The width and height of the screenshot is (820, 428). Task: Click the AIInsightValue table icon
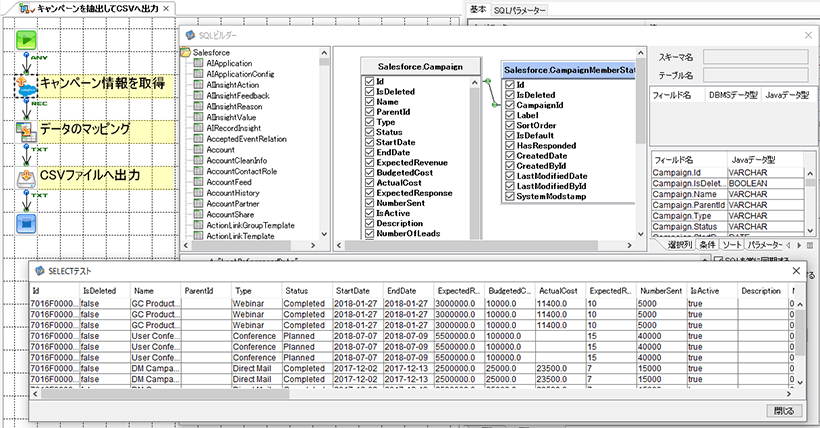point(198,117)
